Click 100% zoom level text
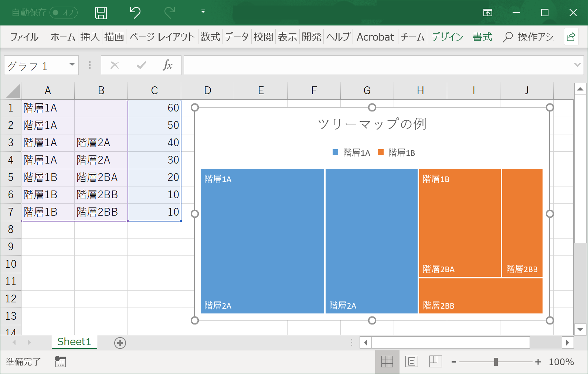 pos(561,362)
